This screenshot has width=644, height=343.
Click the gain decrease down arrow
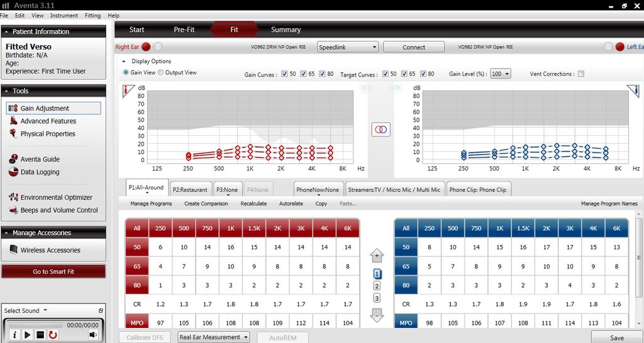(377, 315)
